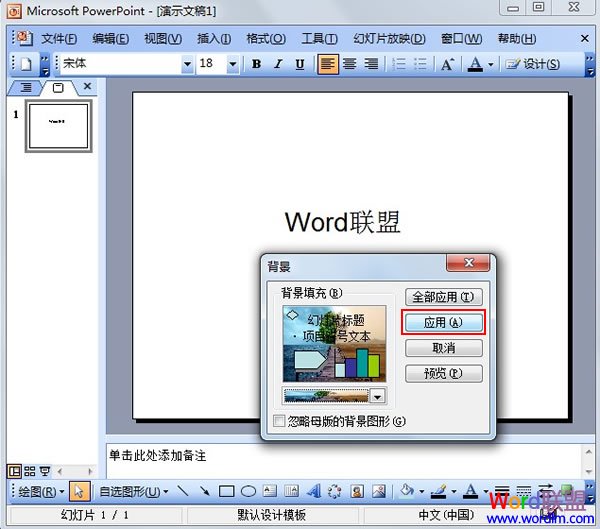The height and width of the screenshot is (529, 600).
Task: Click the Line Style icon
Action: [x=502, y=491]
